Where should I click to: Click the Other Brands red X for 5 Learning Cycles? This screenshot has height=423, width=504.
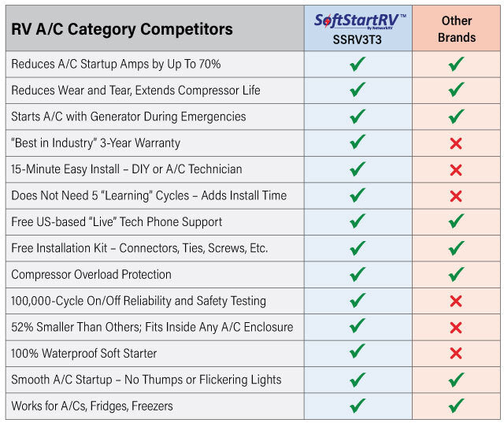point(455,196)
